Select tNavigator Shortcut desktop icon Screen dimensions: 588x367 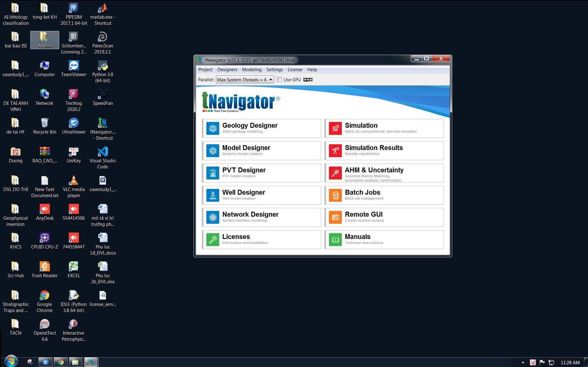(103, 129)
